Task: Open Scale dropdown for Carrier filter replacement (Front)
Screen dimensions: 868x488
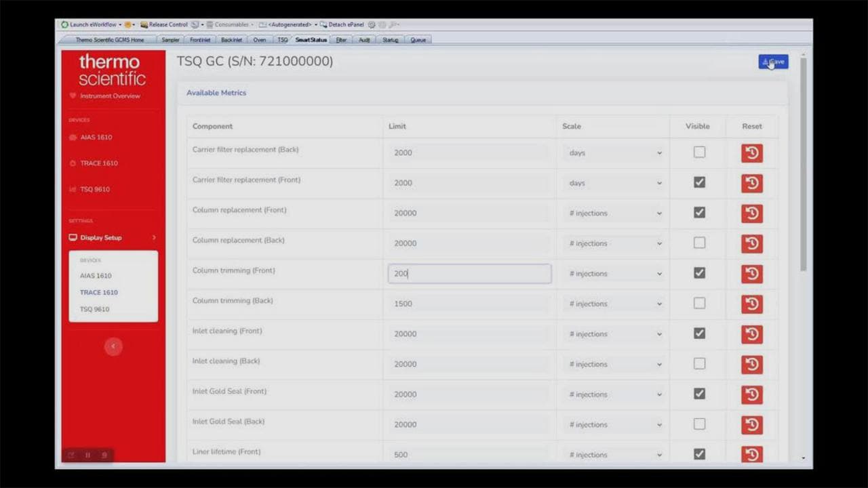Action: 614,183
